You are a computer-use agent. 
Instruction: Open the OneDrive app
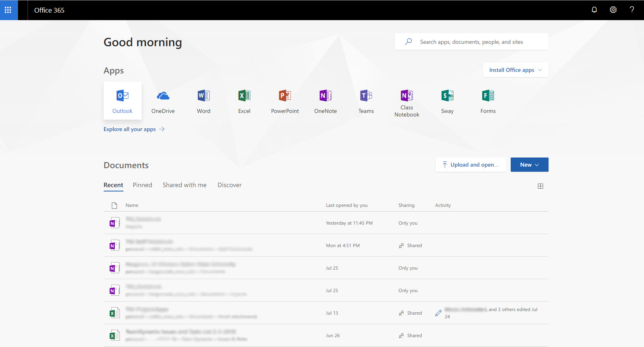[x=163, y=101]
